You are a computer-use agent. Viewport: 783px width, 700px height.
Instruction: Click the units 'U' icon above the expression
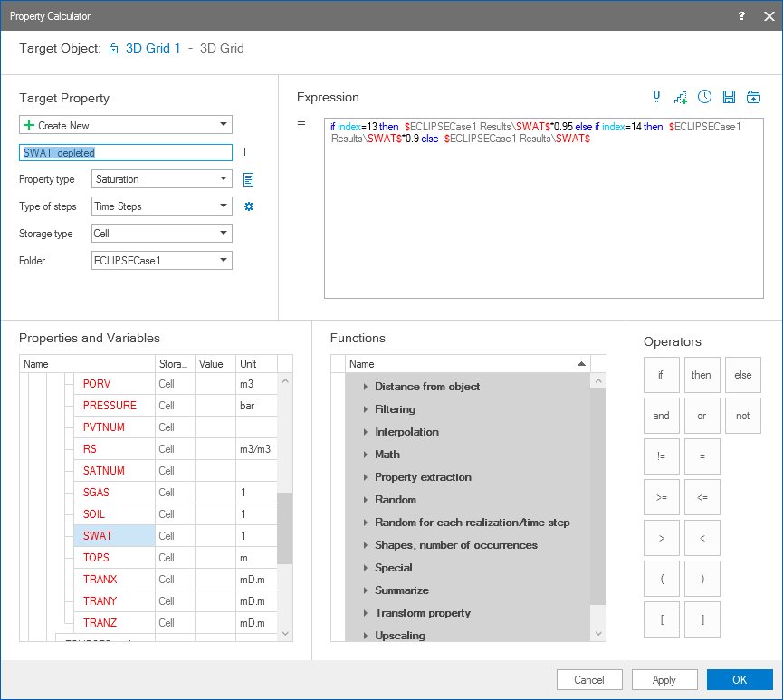(657, 97)
